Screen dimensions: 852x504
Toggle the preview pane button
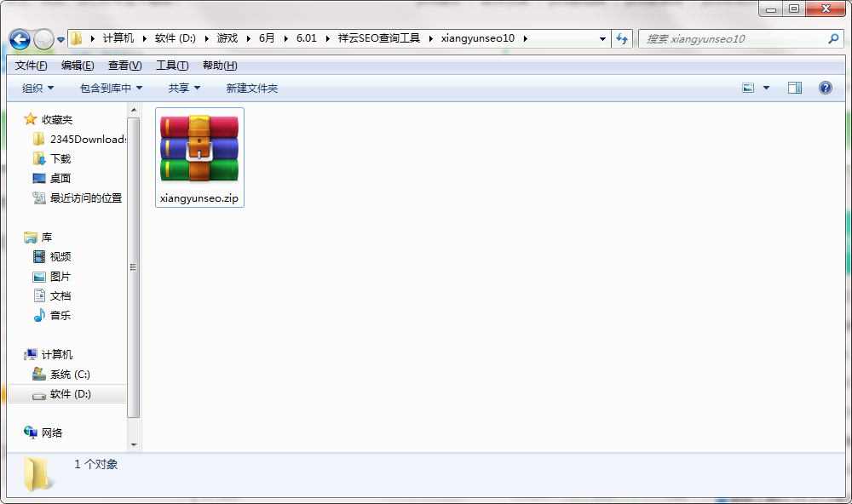tap(795, 88)
